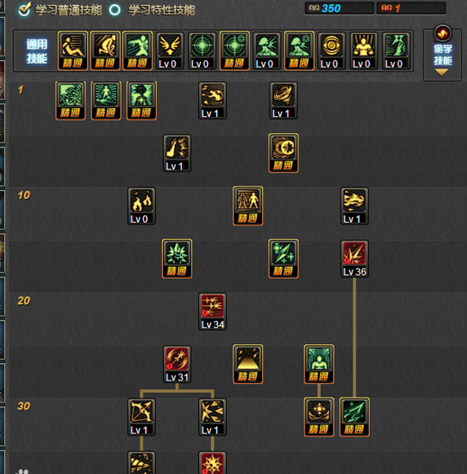Expand the 偷学技能 dropdown arrow
Image resolution: width=467 pixels, height=474 pixels.
pos(442,72)
